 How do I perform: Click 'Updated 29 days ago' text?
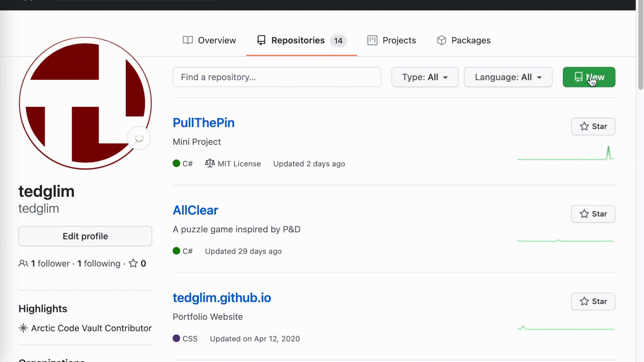243,251
